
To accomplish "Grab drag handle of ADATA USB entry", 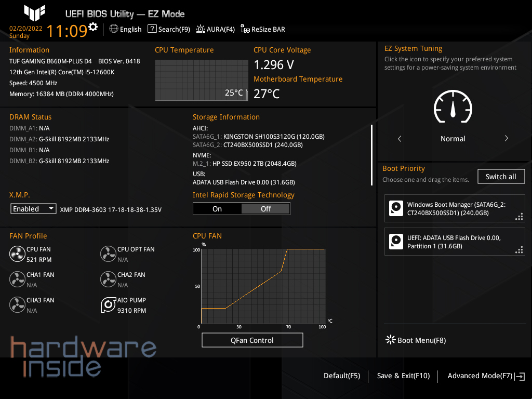I will tap(519, 250).
